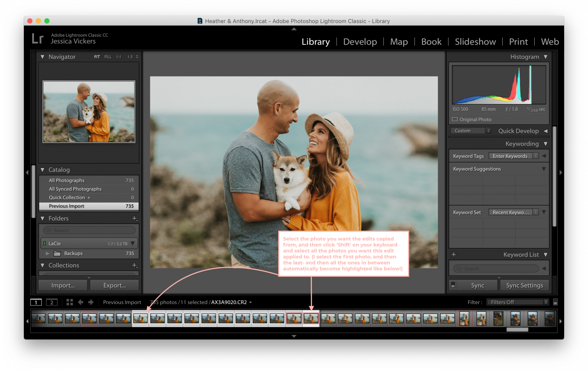
Task: Switch to the Develop module
Action: 360,42
